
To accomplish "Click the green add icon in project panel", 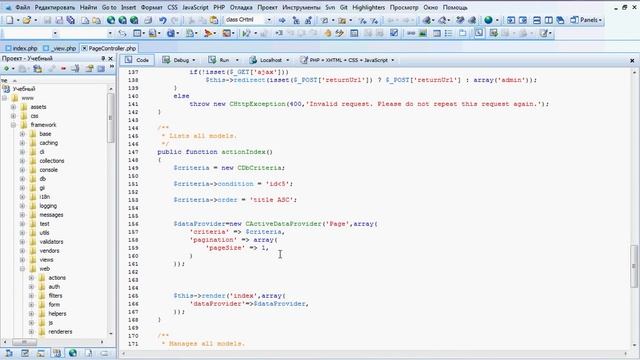I will point(6,69).
